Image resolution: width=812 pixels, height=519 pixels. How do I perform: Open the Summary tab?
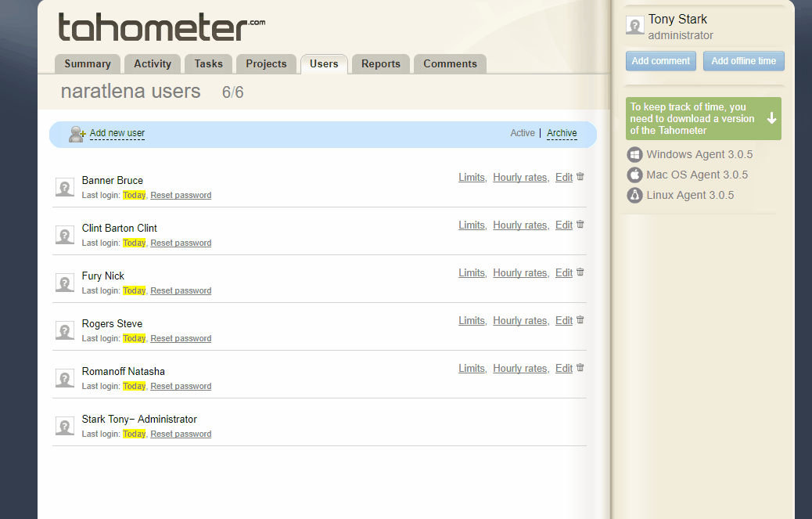coord(88,63)
